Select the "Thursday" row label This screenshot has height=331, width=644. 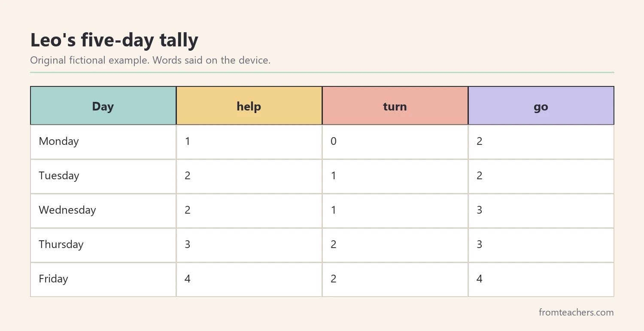pyautogui.click(x=61, y=245)
